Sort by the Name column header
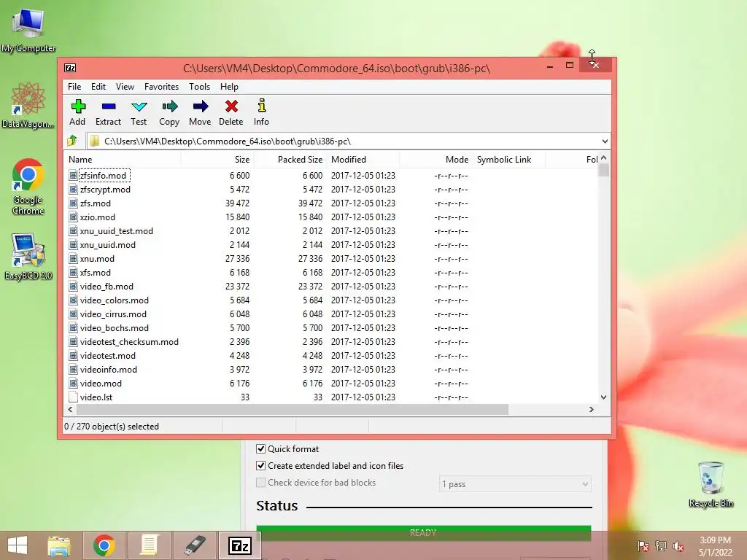747x560 pixels. pos(122,160)
